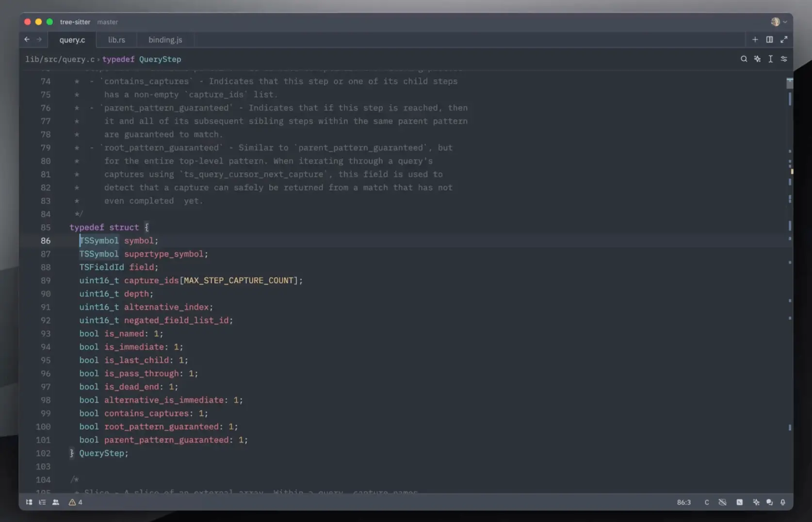Screen dimensions: 812x522
Task: Switch to the lib.rs tab
Action: [116, 40]
